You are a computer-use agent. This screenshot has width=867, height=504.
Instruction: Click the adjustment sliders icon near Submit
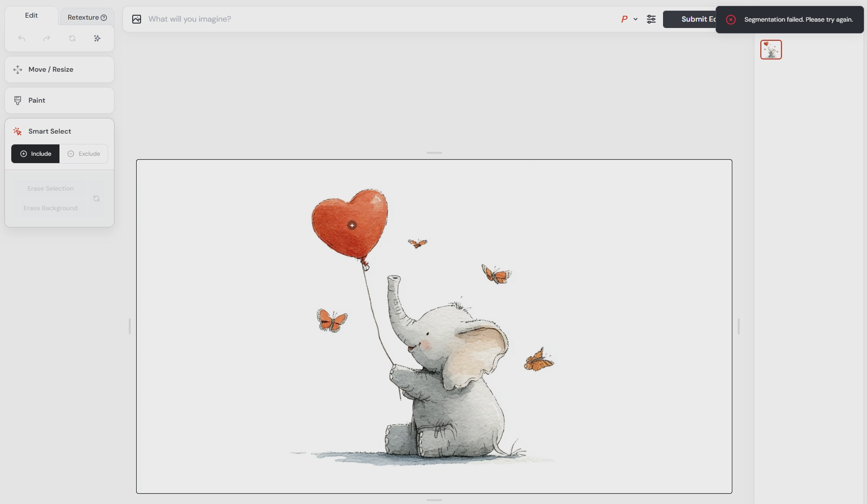pyautogui.click(x=651, y=19)
